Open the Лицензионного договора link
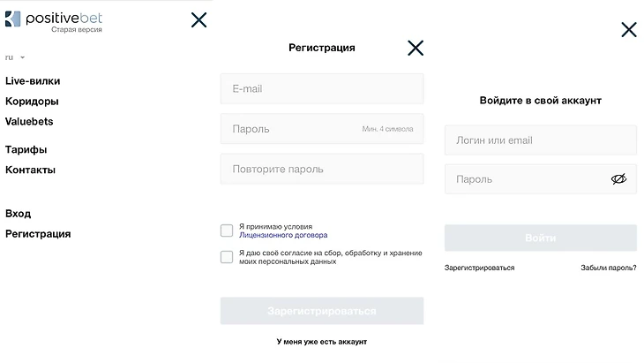This screenshot has width=644, height=363. tap(283, 236)
